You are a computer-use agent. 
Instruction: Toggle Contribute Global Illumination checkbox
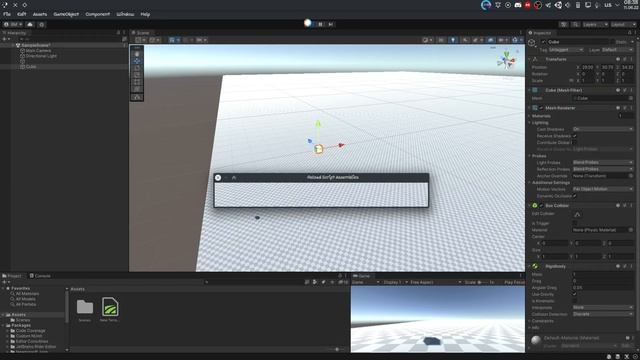pyautogui.click(x=575, y=142)
